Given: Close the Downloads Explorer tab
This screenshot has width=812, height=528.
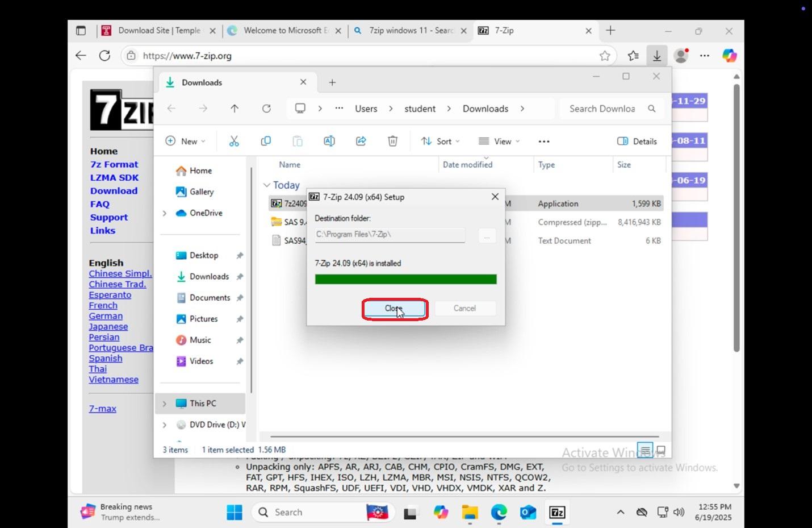Looking at the screenshot, I should tap(303, 82).
